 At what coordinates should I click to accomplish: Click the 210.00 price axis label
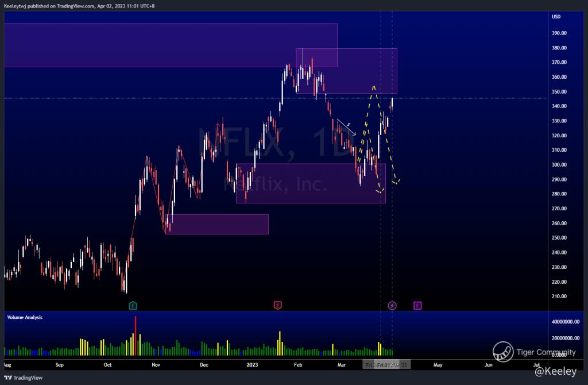pos(559,297)
